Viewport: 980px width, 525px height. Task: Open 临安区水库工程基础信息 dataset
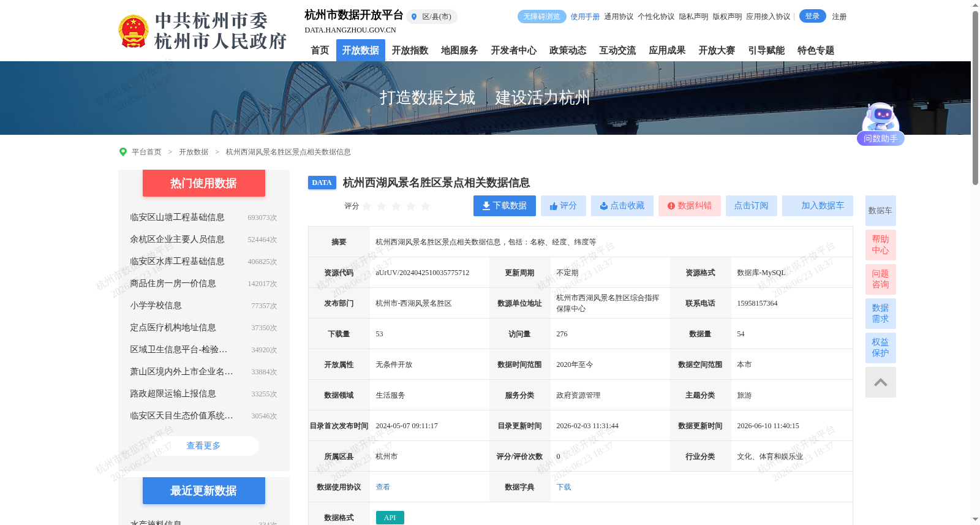(x=177, y=262)
